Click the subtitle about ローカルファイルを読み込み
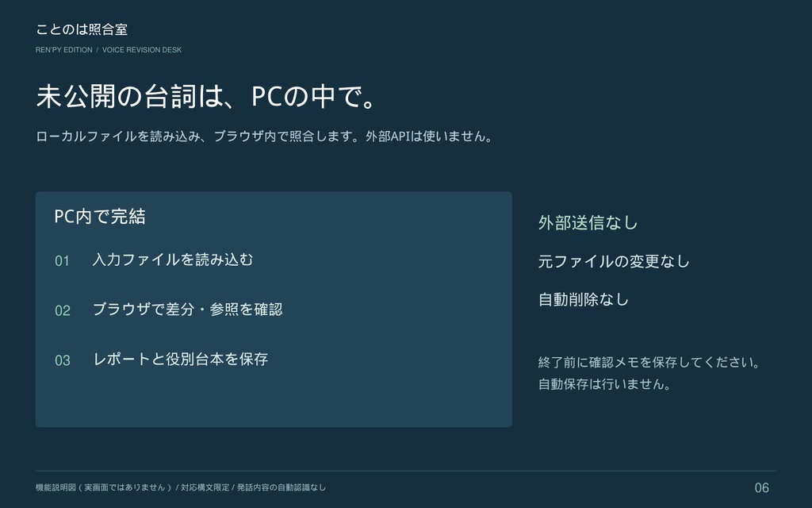The image size is (812, 508). pyautogui.click(x=265, y=137)
